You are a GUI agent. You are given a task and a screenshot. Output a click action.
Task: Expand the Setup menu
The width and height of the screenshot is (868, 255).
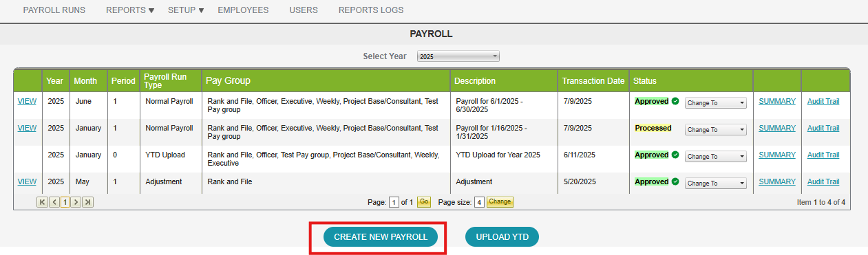tap(186, 10)
